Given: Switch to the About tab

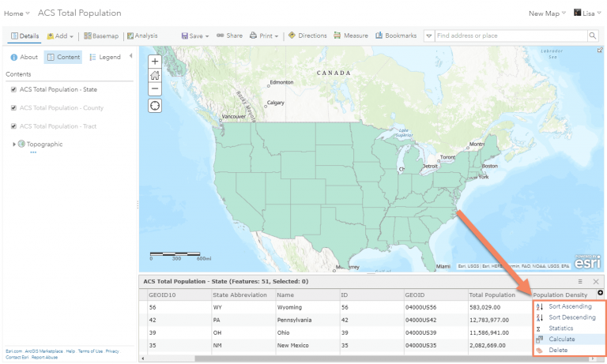Looking at the screenshot, I should [x=24, y=58].
